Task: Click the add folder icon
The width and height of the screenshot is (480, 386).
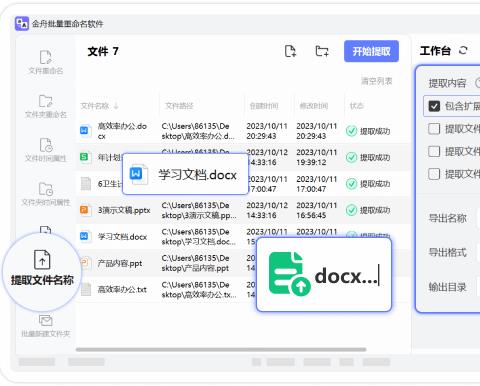Action: coord(322,51)
